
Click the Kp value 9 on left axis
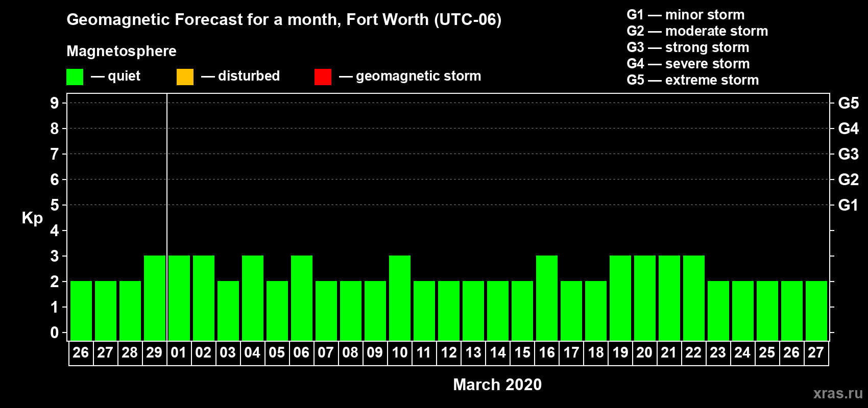[x=55, y=103]
